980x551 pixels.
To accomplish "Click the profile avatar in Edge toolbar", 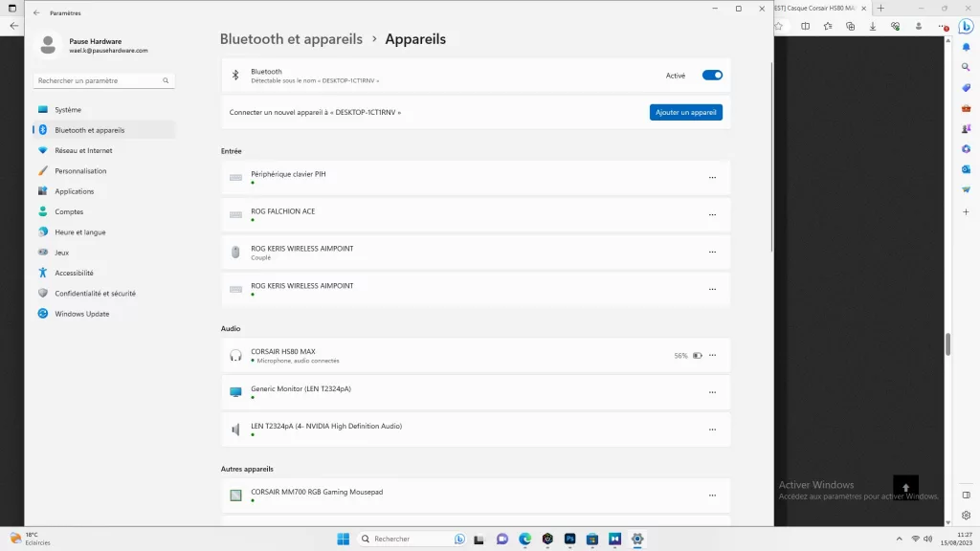I will pyautogui.click(x=918, y=26).
